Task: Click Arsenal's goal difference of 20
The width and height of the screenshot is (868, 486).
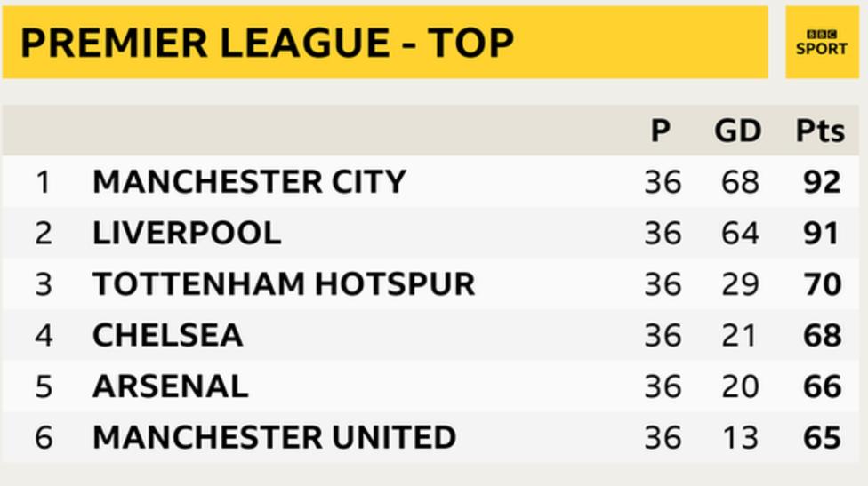Action: [740, 386]
